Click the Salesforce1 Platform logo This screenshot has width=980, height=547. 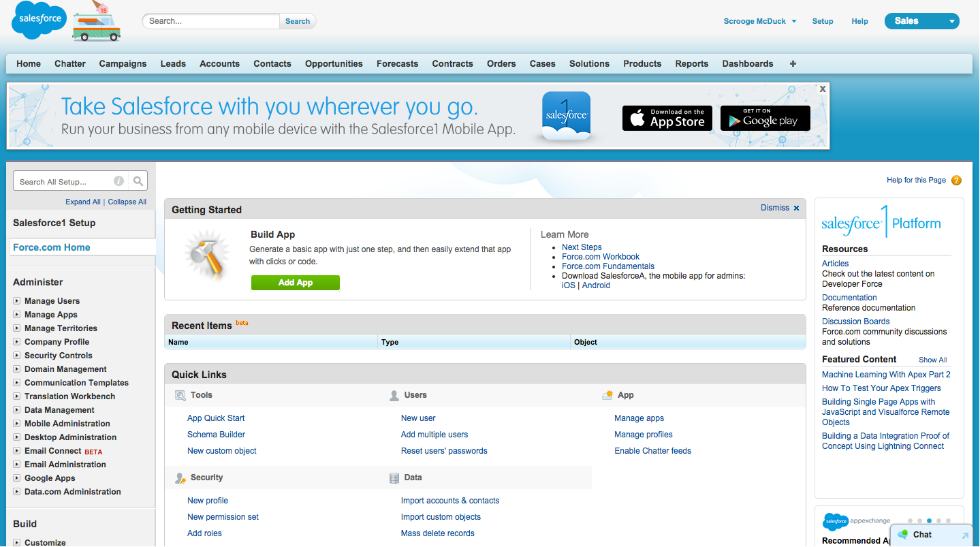(881, 222)
